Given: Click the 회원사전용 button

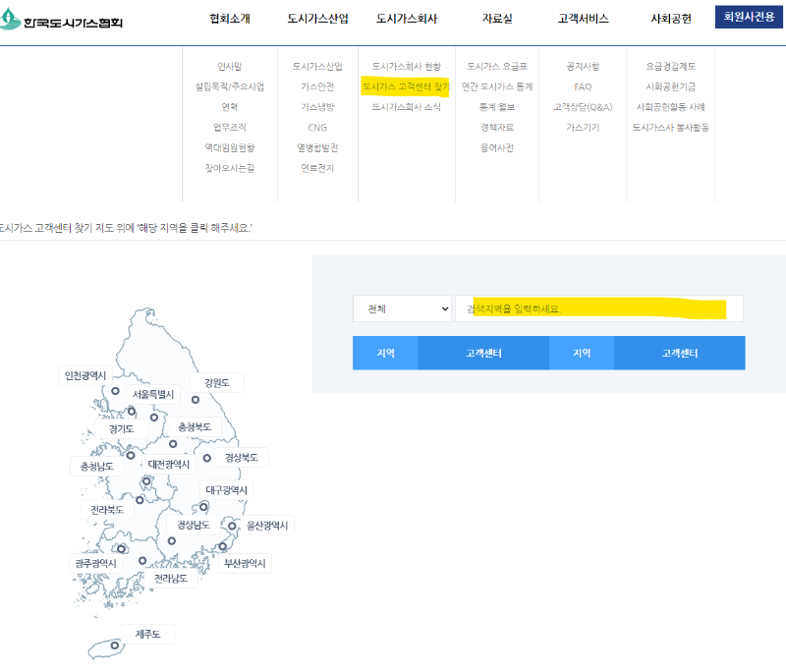Looking at the screenshot, I should 749,17.
